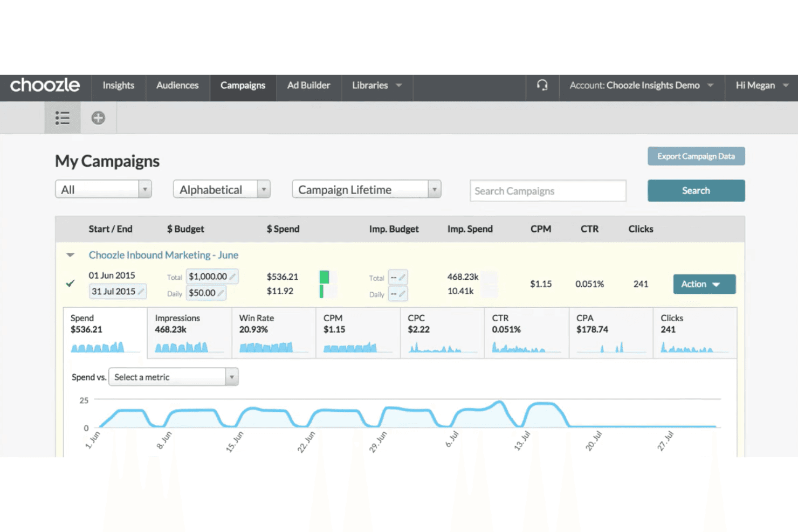Open the Campaign Lifetime date range dropdown
Image resolution: width=798 pixels, height=532 pixels.
(367, 190)
